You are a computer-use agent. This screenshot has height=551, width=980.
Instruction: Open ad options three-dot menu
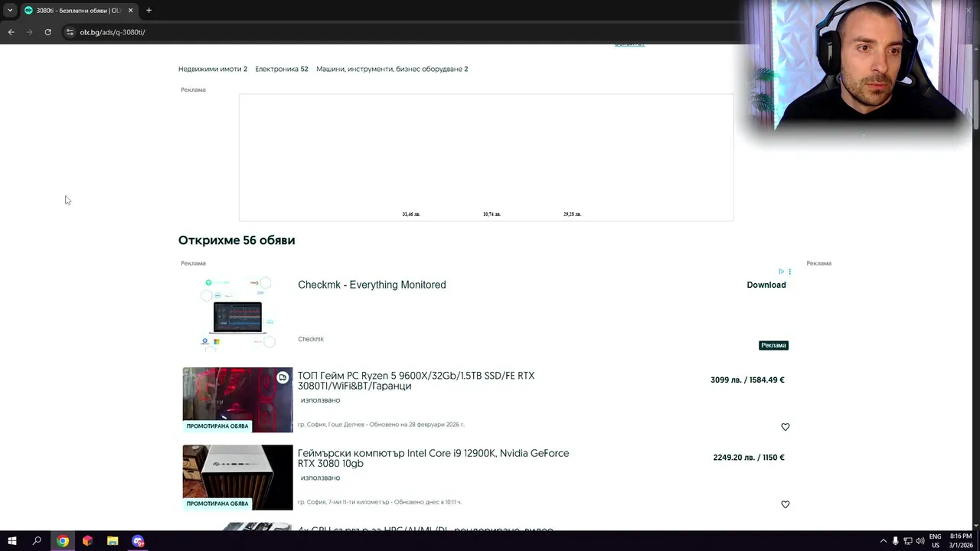(789, 272)
